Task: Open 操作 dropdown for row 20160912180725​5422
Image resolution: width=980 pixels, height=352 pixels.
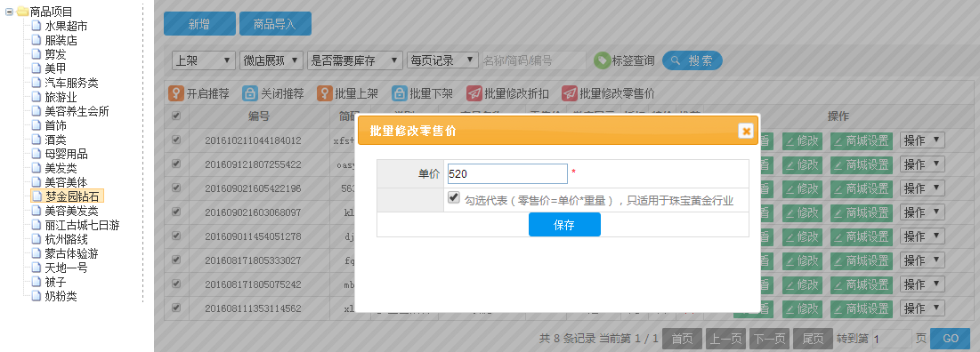Action: [x=922, y=164]
